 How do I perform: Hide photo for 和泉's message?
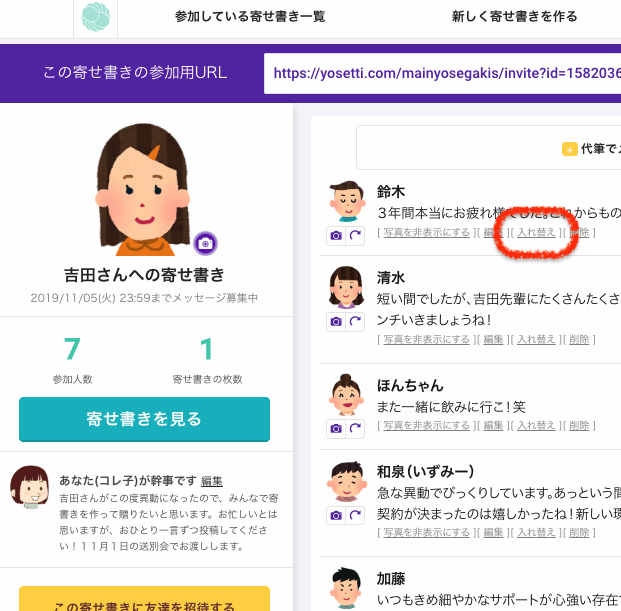426,533
